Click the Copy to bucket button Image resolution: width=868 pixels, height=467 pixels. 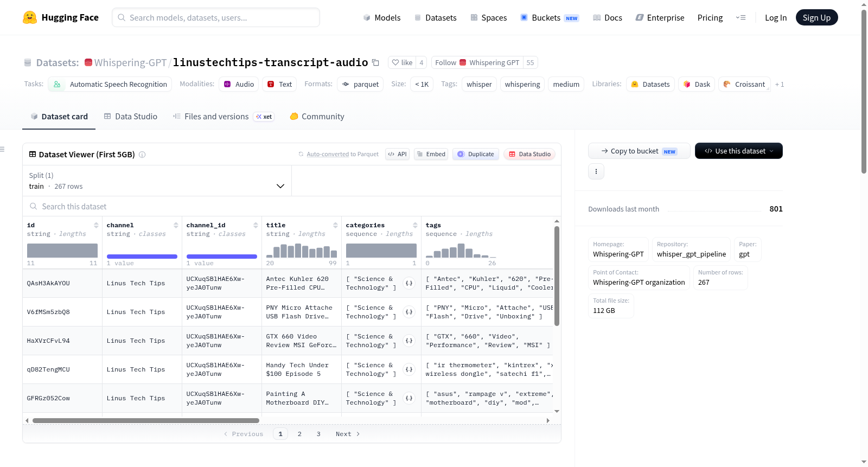click(639, 151)
